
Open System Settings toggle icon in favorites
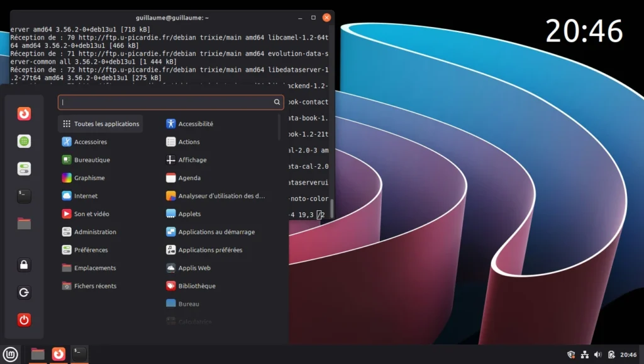[24, 169]
